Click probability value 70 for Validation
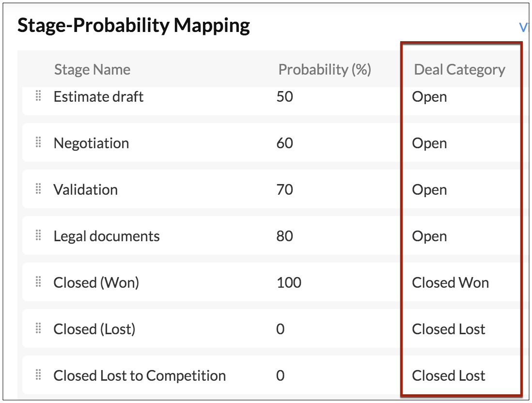Screen dimensions: 532x403 tap(285, 189)
